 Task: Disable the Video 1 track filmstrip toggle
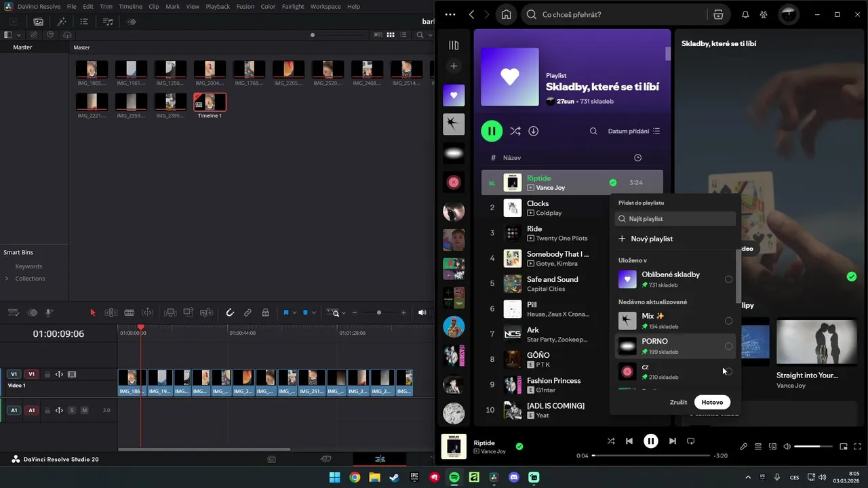tap(72, 374)
